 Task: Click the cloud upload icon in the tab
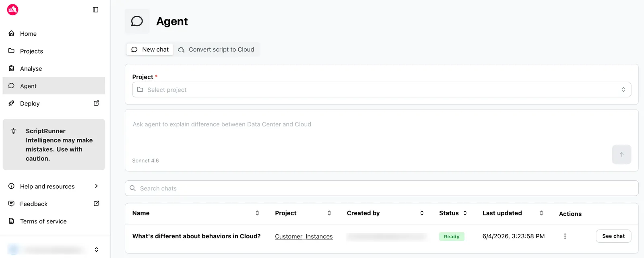point(181,50)
